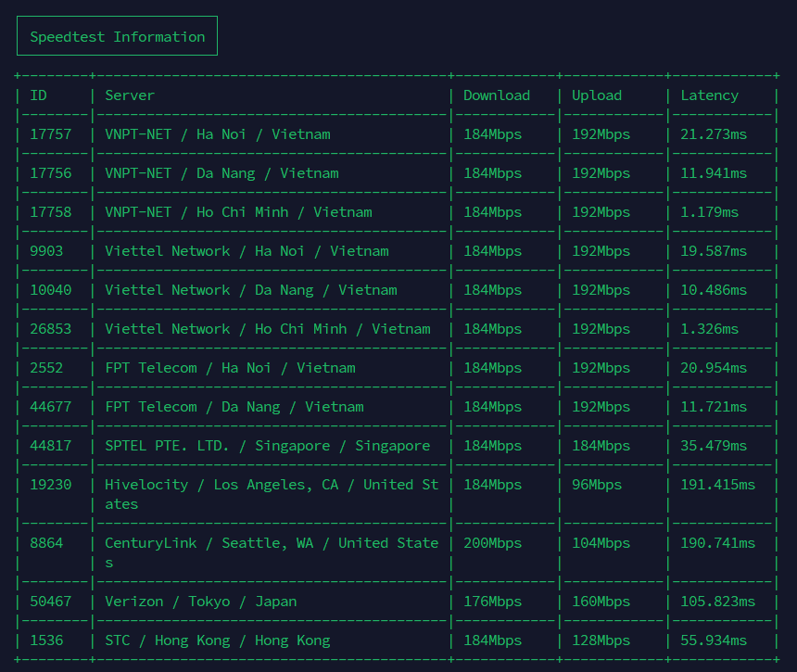Click latency value 105.823ms
The width and height of the screenshot is (797, 672).
[717, 602]
